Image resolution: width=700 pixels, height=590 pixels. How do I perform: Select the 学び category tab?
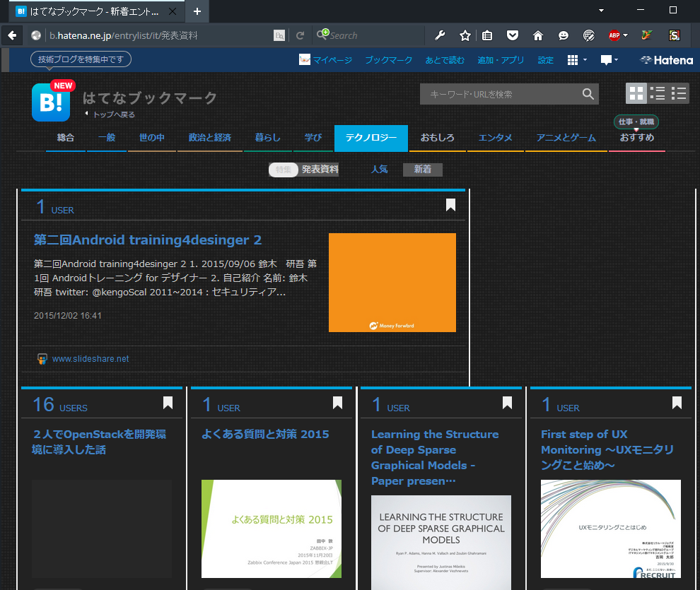tap(313, 137)
